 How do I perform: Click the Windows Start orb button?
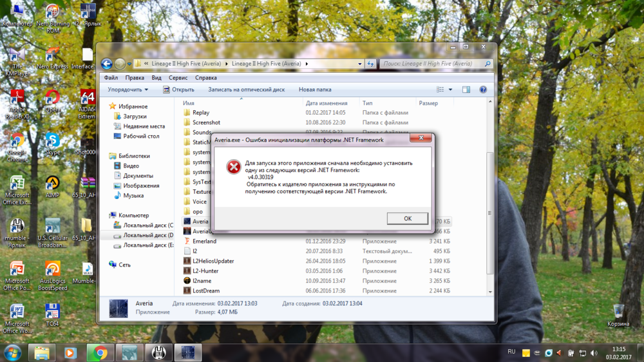click(x=12, y=352)
